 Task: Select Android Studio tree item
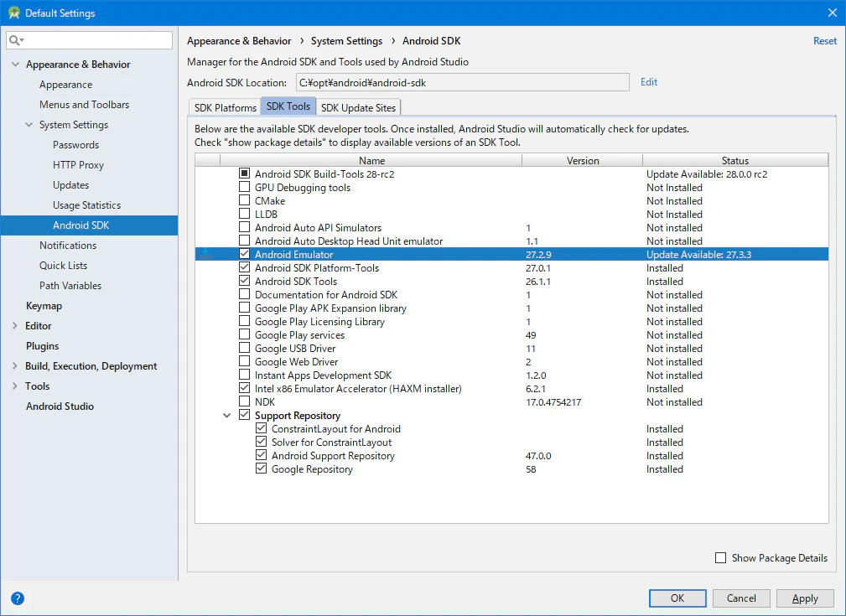point(60,406)
